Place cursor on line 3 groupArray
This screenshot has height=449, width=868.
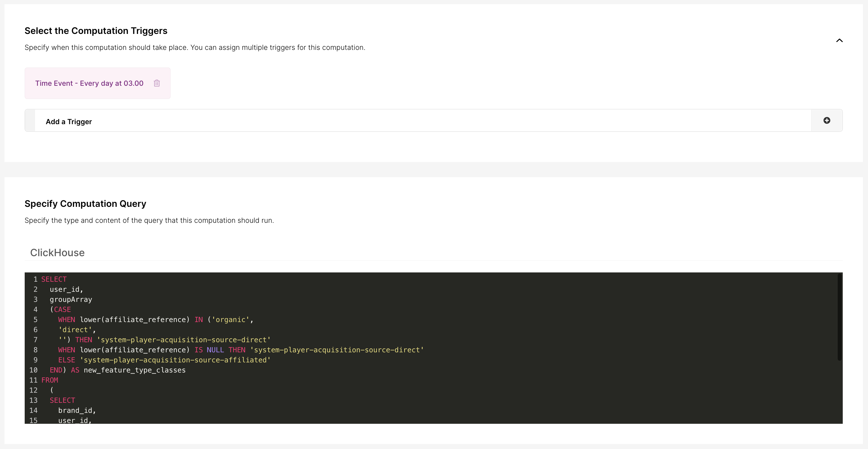pos(71,300)
